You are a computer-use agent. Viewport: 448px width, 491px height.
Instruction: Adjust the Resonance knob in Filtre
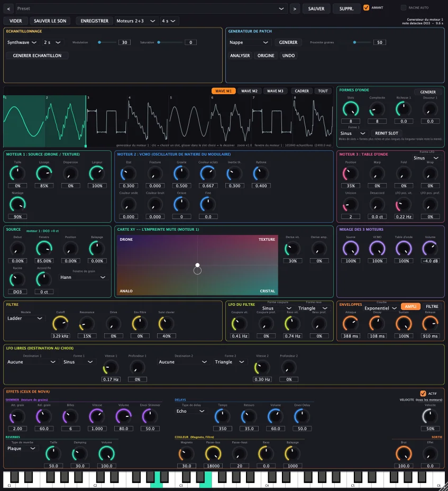click(87, 324)
